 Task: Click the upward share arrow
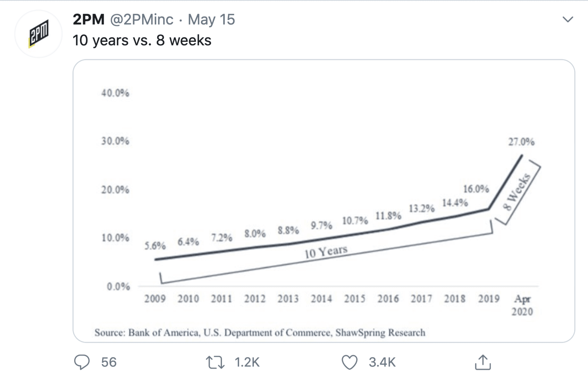[x=483, y=362]
